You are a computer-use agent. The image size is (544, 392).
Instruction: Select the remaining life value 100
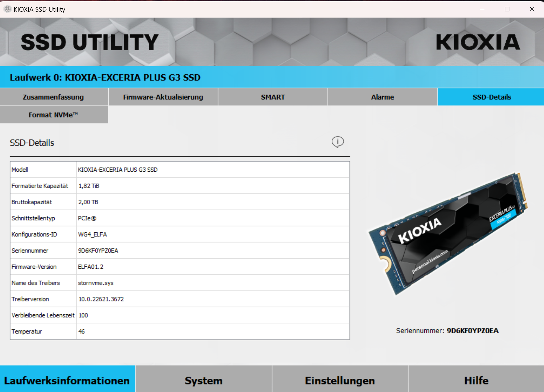(x=83, y=315)
